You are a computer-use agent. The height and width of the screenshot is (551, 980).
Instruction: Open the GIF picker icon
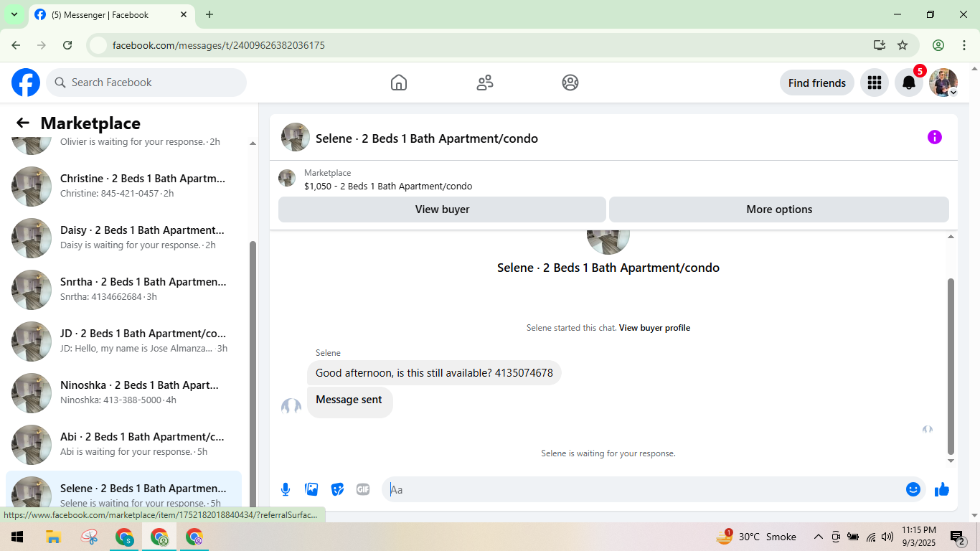click(x=363, y=489)
